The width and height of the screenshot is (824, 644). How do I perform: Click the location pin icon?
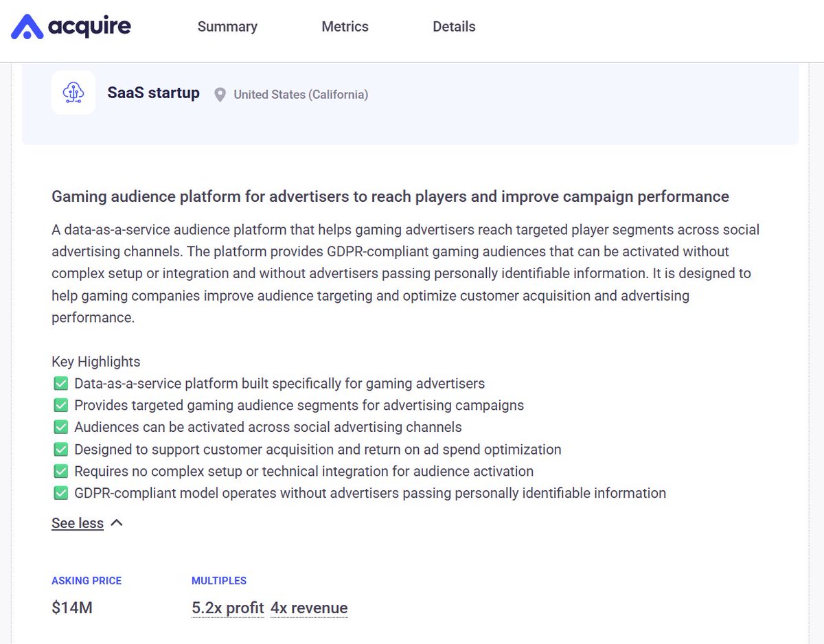coord(220,95)
